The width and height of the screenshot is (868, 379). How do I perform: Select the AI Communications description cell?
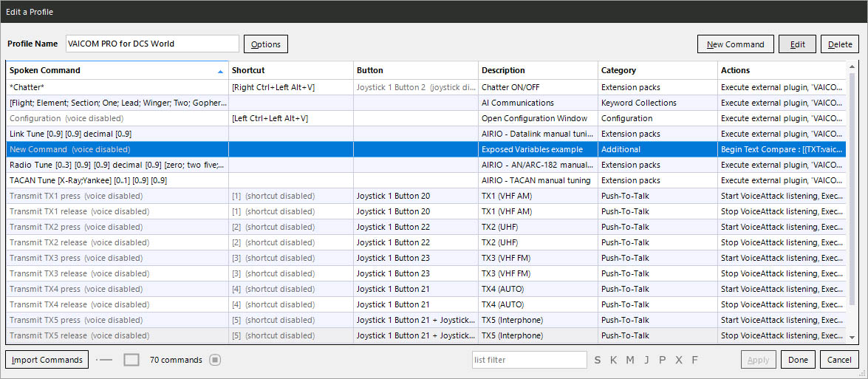tap(538, 103)
